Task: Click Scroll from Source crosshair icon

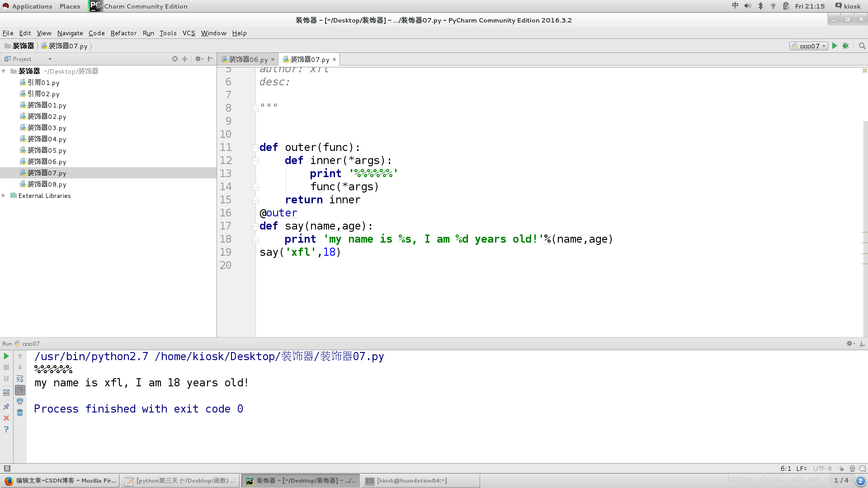Action: pyautogui.click(x=175, y=59)
